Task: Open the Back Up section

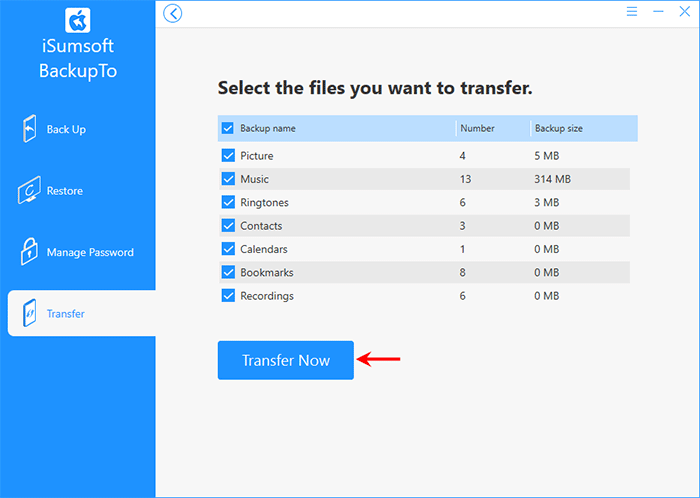Action: [66, 129]
